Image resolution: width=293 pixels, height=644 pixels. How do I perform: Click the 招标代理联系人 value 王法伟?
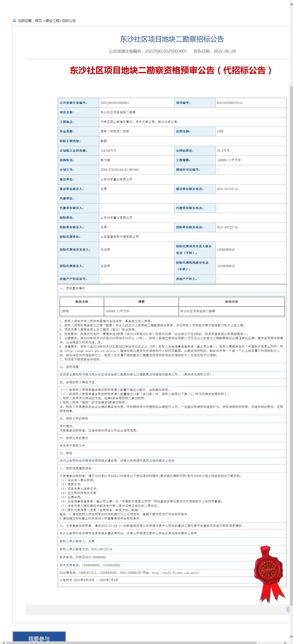tap(105, 266)
